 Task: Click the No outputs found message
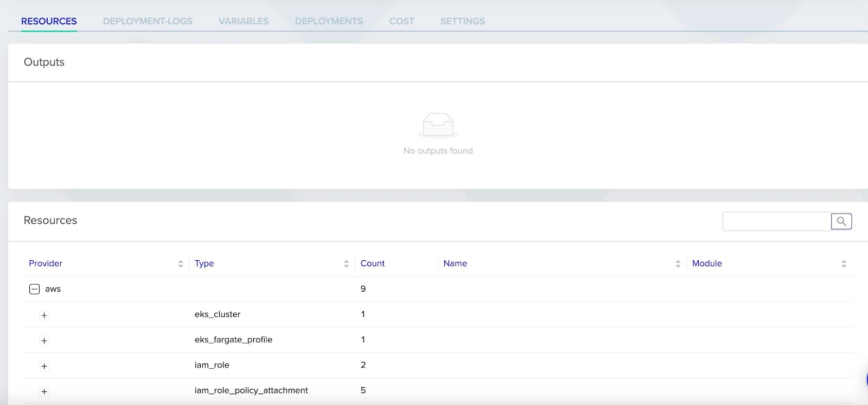point(438,151)
